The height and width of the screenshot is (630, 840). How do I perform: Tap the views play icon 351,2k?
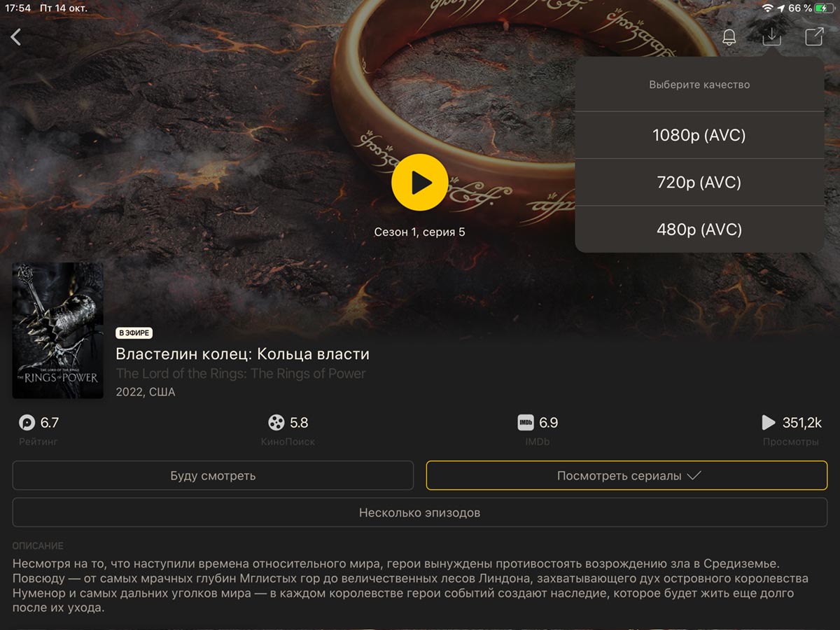click(769, 423)
